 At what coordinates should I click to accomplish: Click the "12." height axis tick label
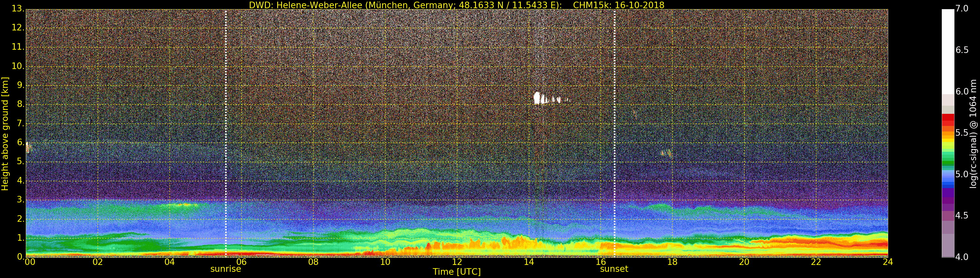pyautogui.click(x=18, y=28)
